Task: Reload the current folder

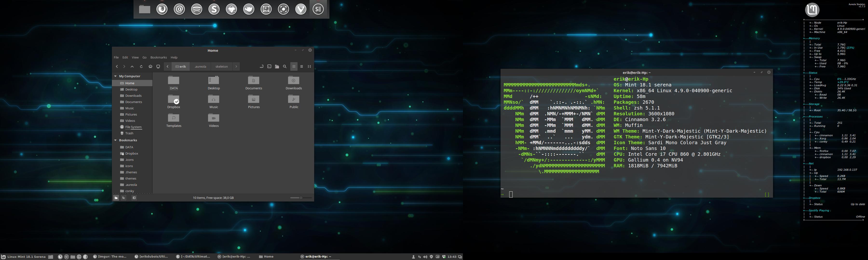Action: click(141, 67)
